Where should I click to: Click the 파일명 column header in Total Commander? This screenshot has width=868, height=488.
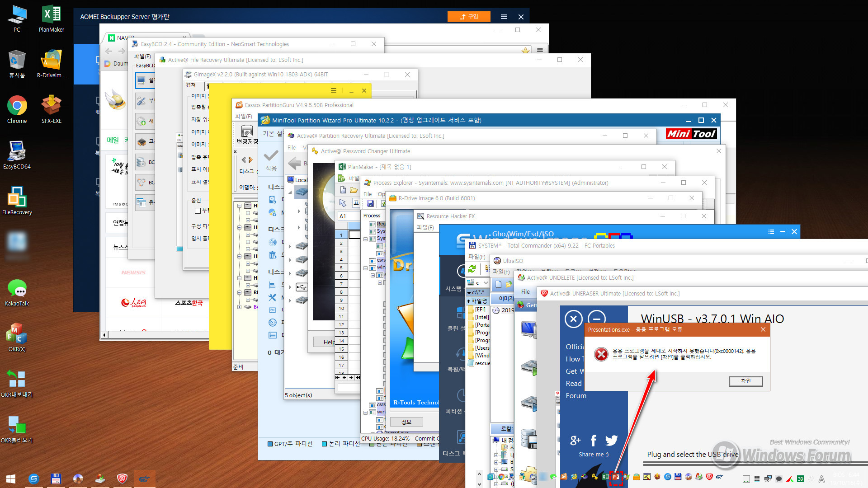[x=477, y=301]
